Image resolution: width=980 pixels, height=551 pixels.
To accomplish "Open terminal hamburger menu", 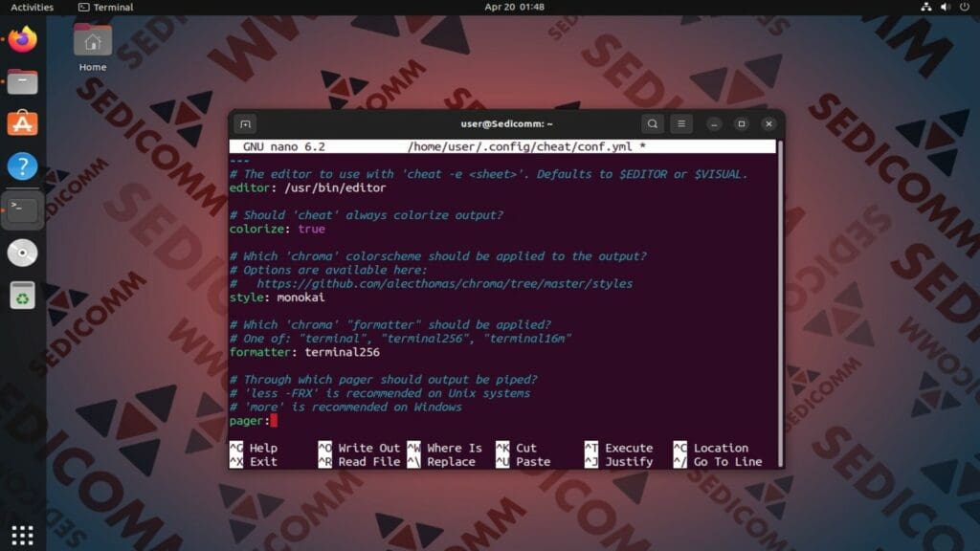I will (681, 123).
